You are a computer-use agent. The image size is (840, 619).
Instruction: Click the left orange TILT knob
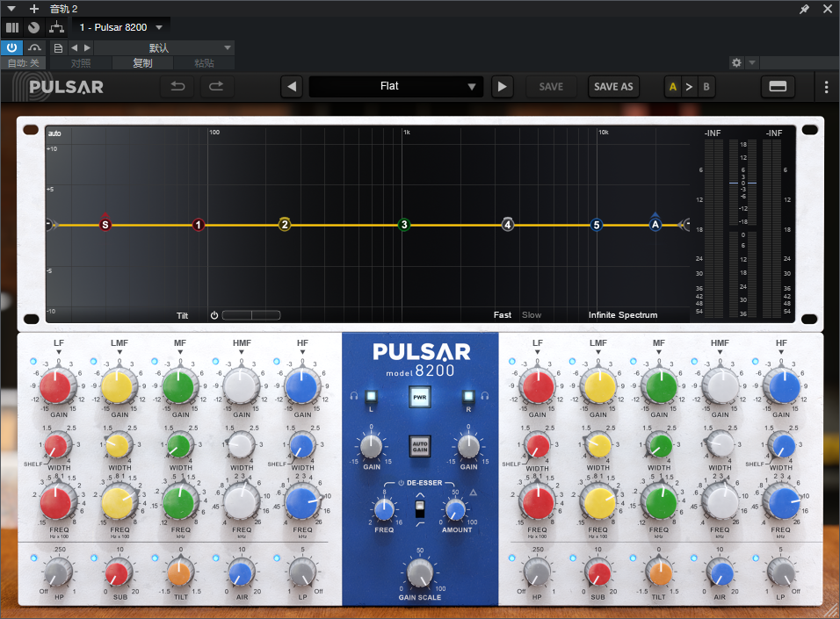point(179,573)
